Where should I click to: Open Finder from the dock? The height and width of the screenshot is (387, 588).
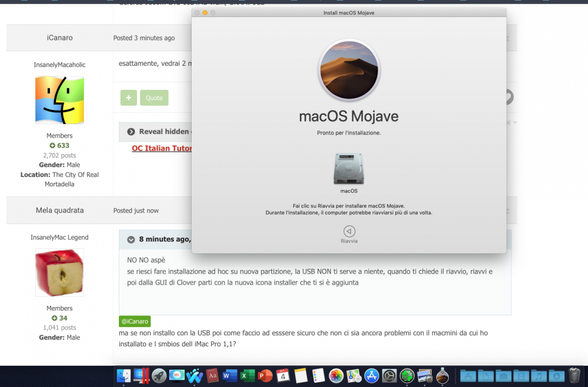click(123, 376)
